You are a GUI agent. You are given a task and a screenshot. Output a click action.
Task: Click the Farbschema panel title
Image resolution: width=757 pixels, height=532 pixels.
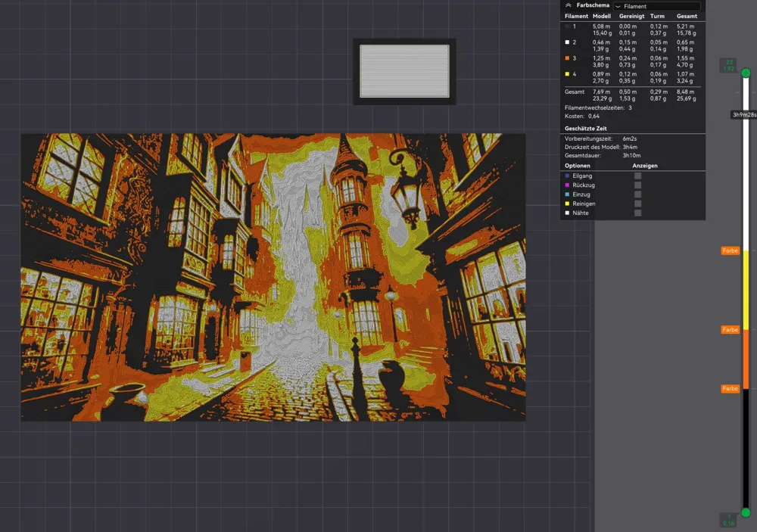(x=593, y=5)
